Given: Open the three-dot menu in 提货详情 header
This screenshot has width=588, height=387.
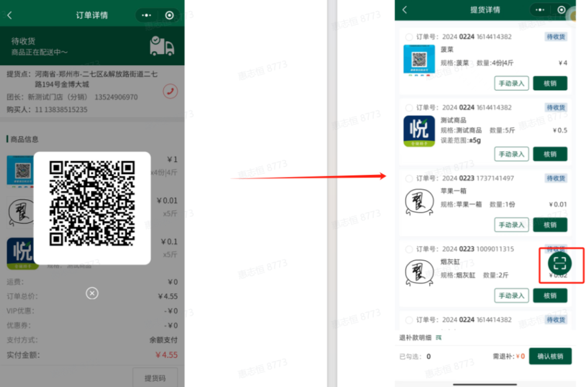Looking at the screenshot, I should tap(540, 10).
